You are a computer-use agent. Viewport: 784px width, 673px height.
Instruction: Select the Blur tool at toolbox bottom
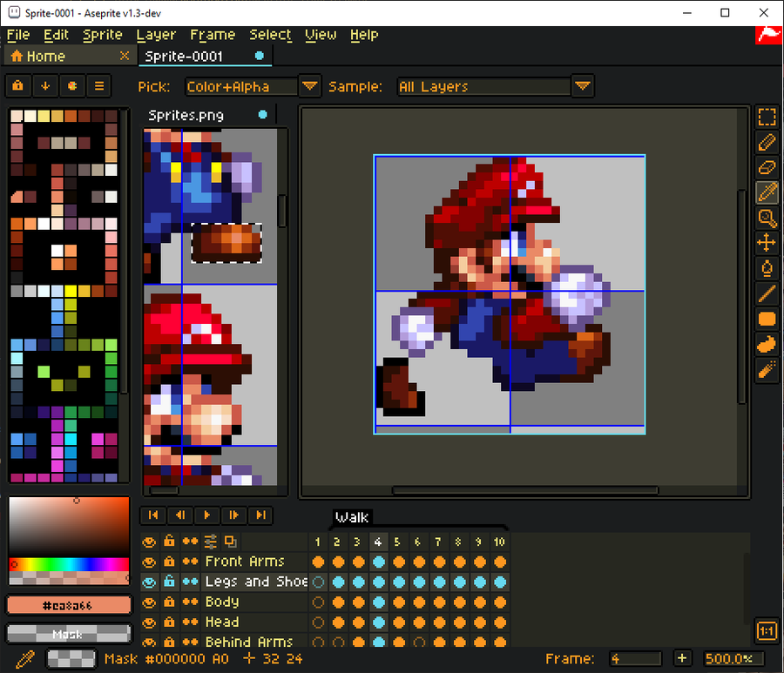(767, 370)
